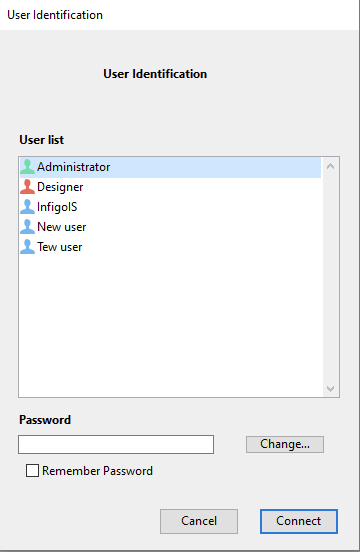This screenshot has width=360, height=552.
Task: Click the blue InfigoIS user icon
Action: pos(27,207)
